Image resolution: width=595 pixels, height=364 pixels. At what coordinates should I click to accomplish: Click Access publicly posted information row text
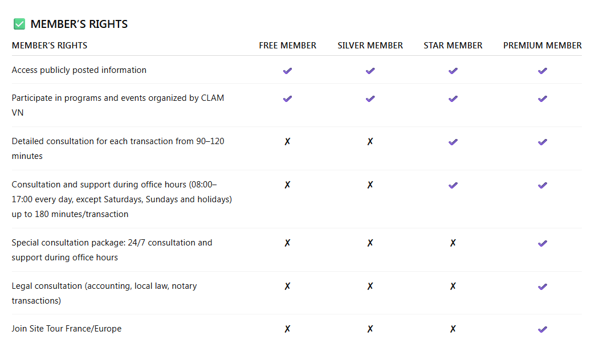[x=79, y=70]
